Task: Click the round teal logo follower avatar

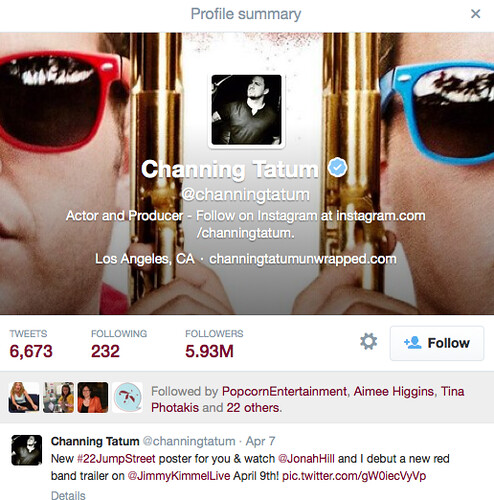Action: coord(128,397)
